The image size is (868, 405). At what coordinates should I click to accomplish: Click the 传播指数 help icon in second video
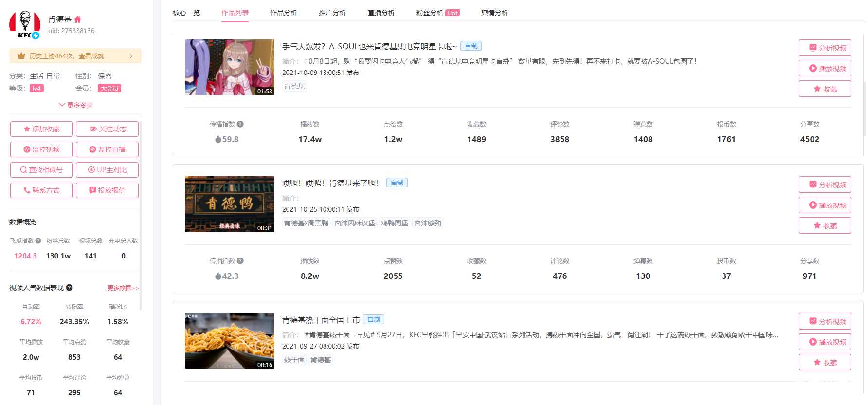pyautogui.click(x=240, y=261)
